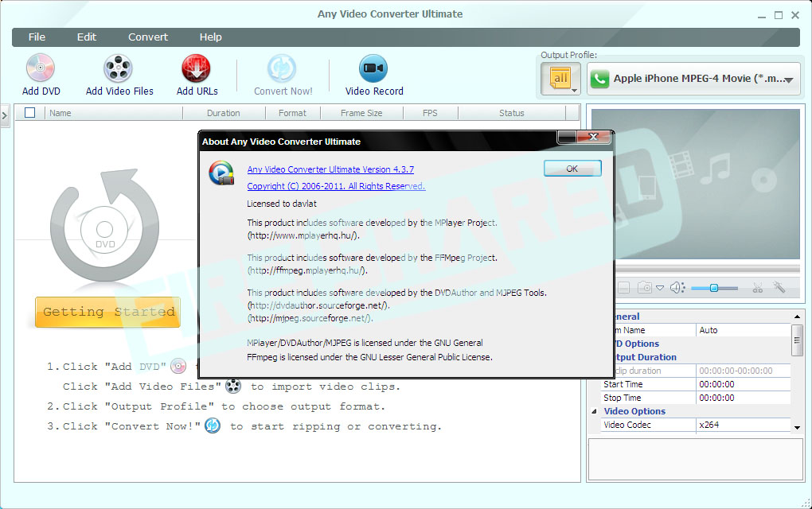812x509 pixels.
Task: Click the volume slider handle
Action: (713, 288)
